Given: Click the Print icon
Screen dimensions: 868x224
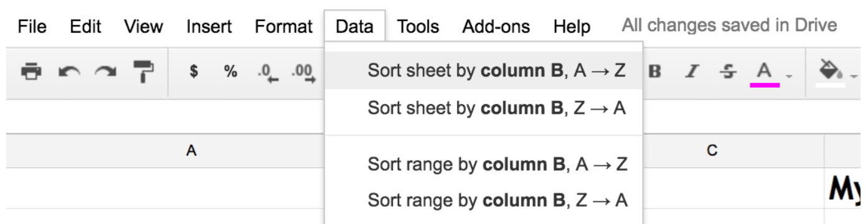Looking at the screenshot, I should pos(30,72).
